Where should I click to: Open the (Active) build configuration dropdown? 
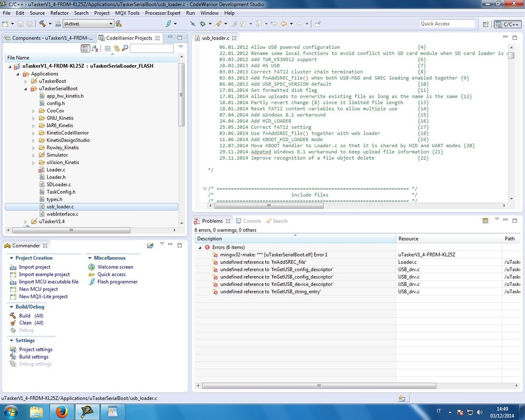pyautogui.click(x=110, y=24)
